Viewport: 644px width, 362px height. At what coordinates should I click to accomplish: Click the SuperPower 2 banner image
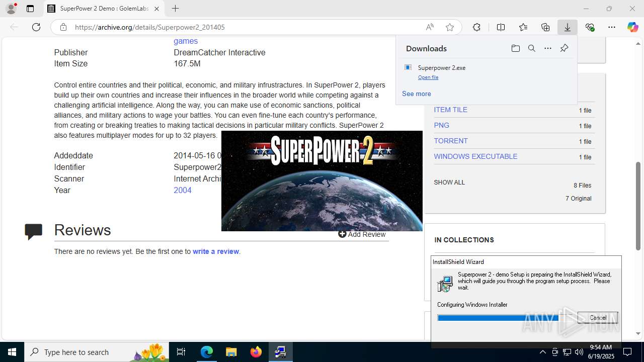pyautogui.click(x=322, y=181)
